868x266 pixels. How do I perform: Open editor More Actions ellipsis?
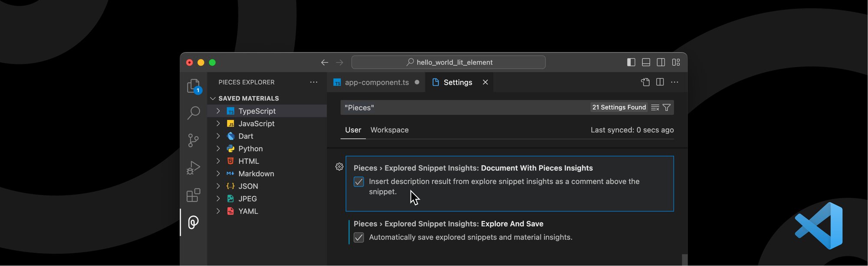click(x=674, y=82)
